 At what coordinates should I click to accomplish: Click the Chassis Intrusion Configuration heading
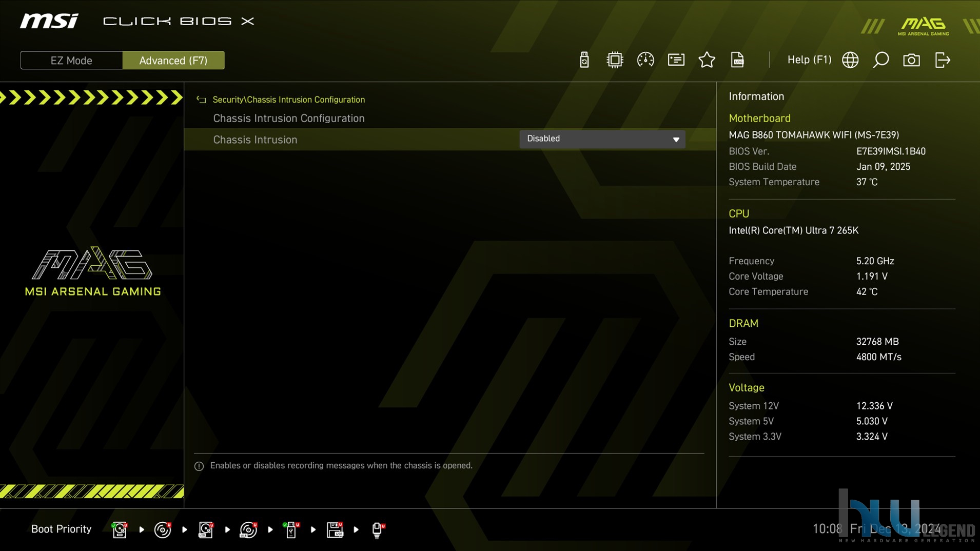pyautogui.click(x=289, y=119)
